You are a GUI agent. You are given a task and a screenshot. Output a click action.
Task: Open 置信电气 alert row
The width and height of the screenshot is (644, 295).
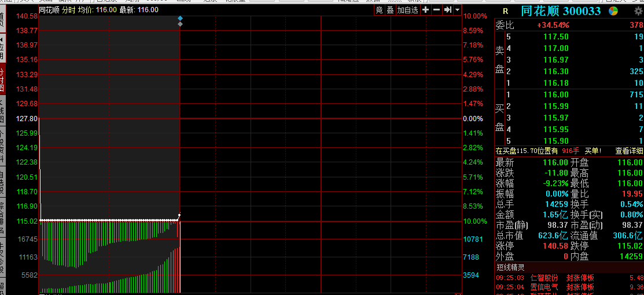569,287
